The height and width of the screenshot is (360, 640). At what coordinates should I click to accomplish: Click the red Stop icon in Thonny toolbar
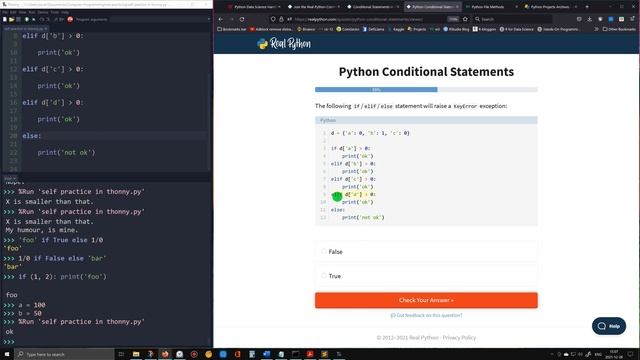[70, 19]
